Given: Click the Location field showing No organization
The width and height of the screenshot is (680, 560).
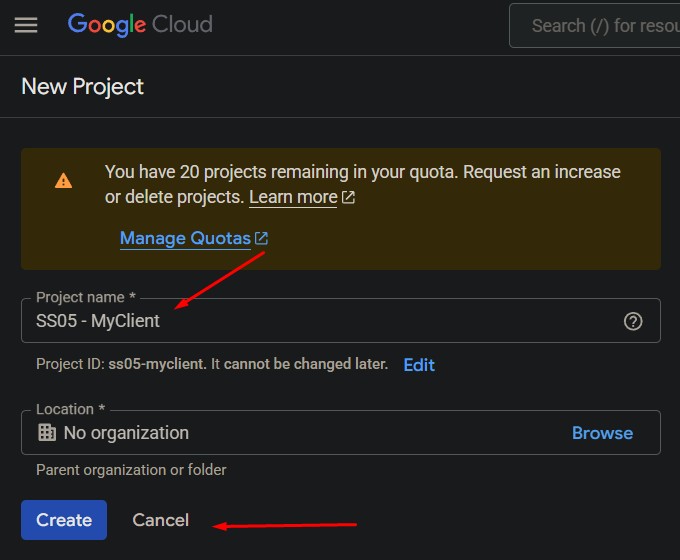Looking at the screenshot, I should (300, 433).
